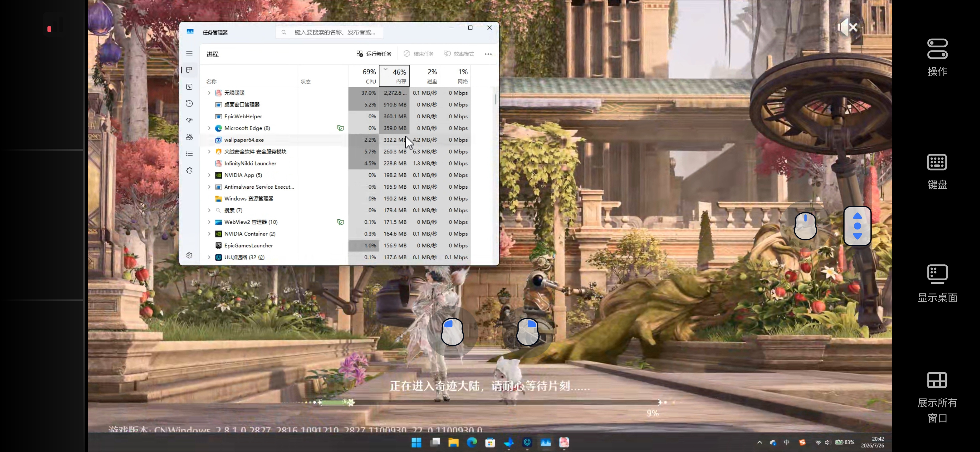Viewport: 980px width, 452px height.
Task: Open the 键盘 on-screen keyboard
Action: pyautogui.click(x=937, y=171)
